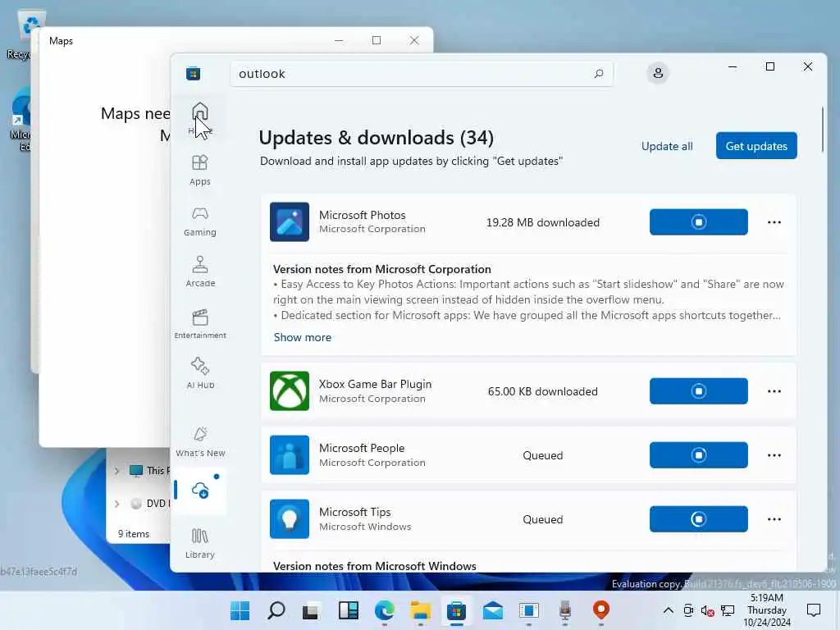840x630 pixels.
Task: Click the 19.28 MB downloaded status
Action: (x=543, y=222)
